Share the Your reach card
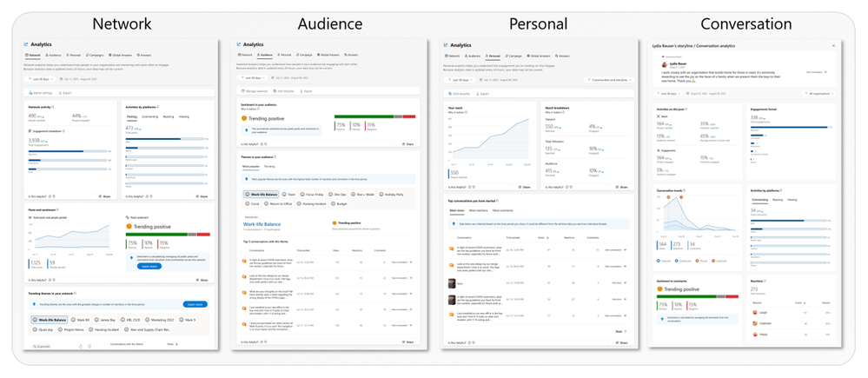The width and height of the screenshot is (868, 378). click(x=525, y=187)
